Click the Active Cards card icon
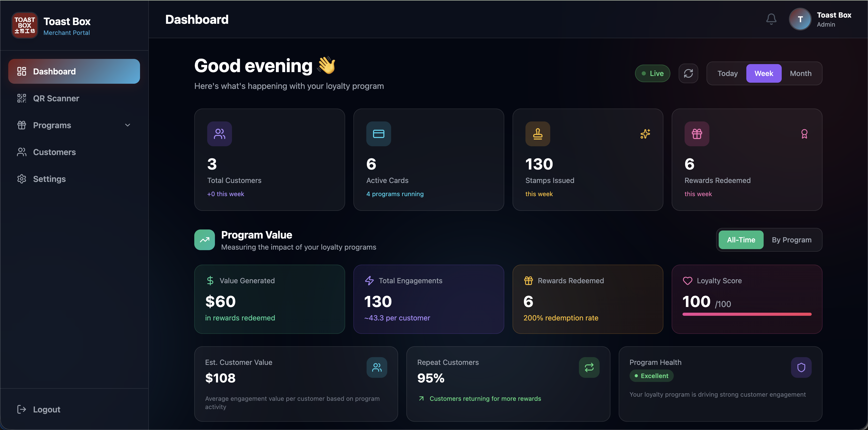This screenshot has width=868, height=430. 378,134
